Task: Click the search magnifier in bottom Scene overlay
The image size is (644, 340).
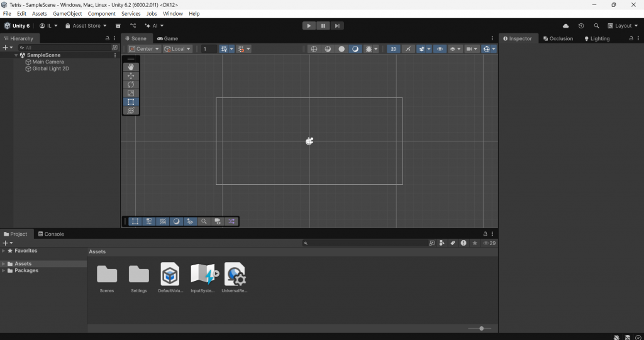Action: click(204, 221)
